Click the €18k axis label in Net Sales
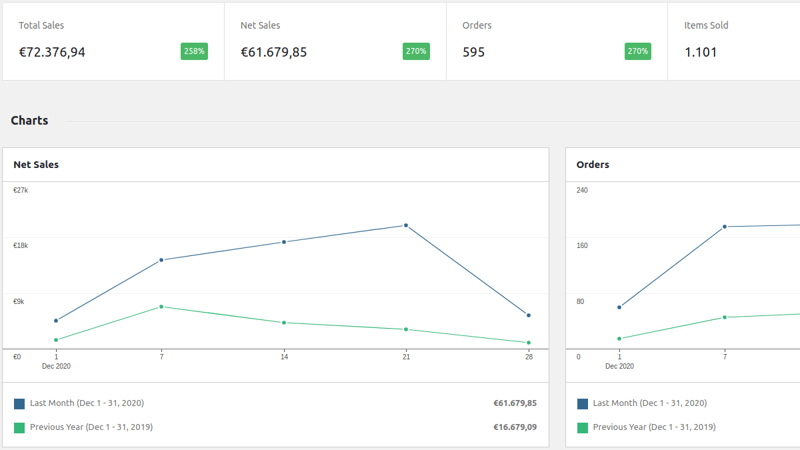The width and height of the screenshot is (800, 450). 20,245
